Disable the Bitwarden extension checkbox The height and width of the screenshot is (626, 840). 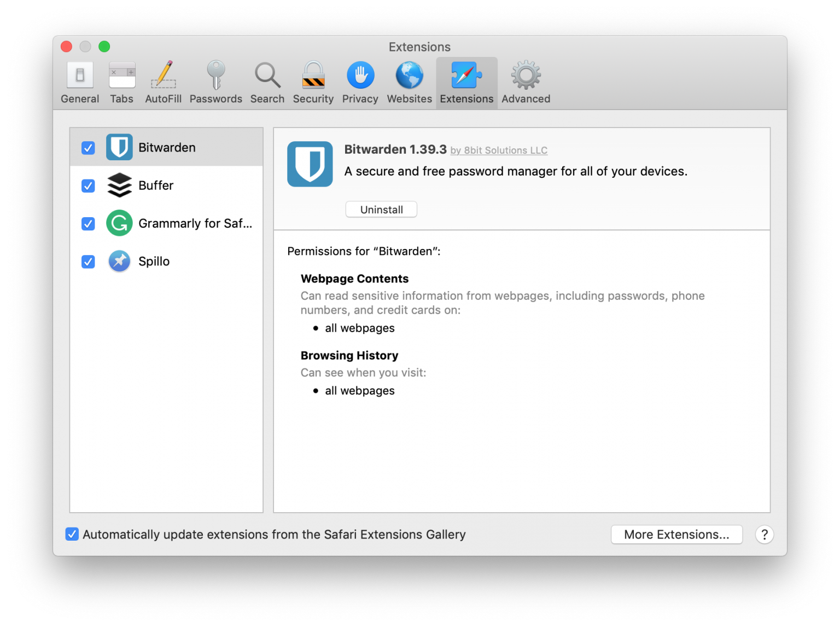[x=88, y=148]
